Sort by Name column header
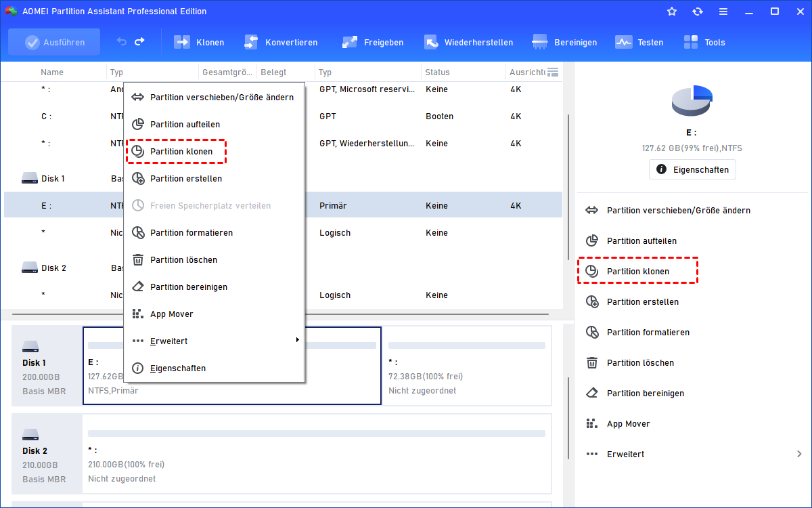Viewport: 812px width, 508px height. [52, 72]
